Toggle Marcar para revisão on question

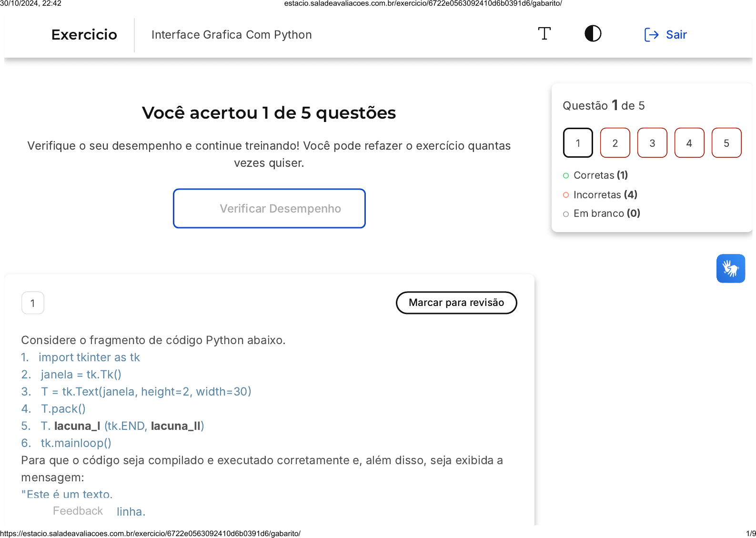pyautogui.click(x=456, y=303)
